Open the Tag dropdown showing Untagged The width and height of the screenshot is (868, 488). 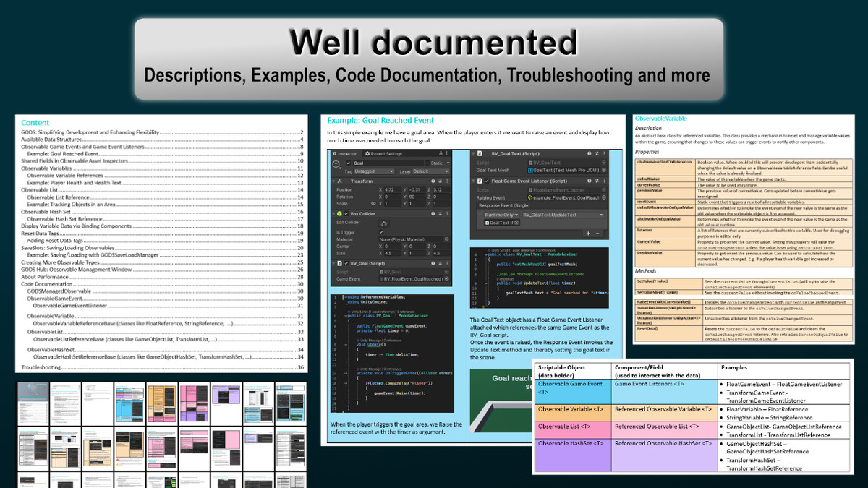[x=375, y=171]
